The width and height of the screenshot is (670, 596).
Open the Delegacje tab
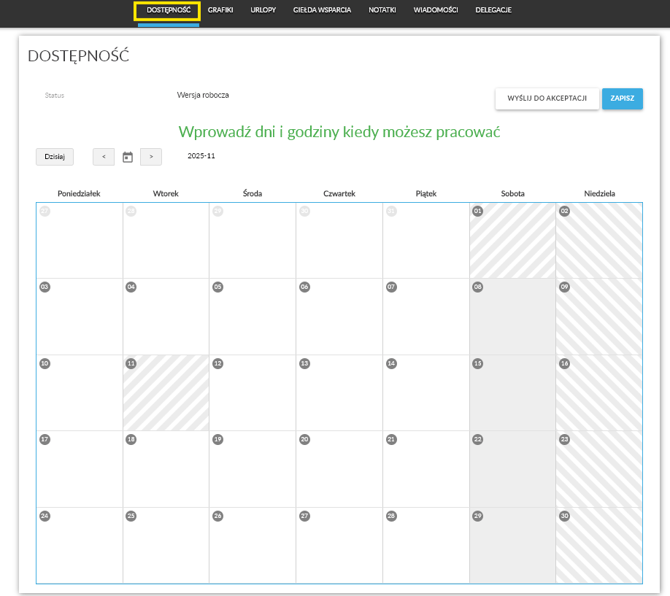pos(493,10)
